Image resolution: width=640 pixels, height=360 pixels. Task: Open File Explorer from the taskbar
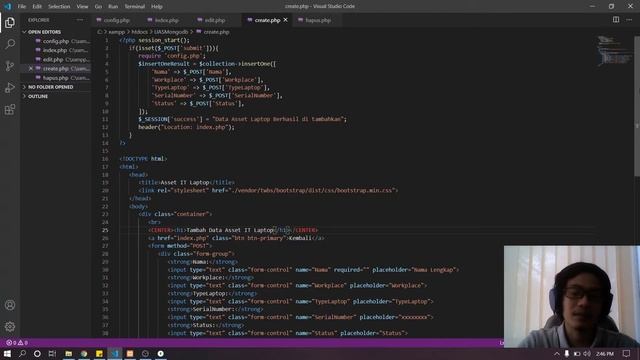tap(69, 353)
